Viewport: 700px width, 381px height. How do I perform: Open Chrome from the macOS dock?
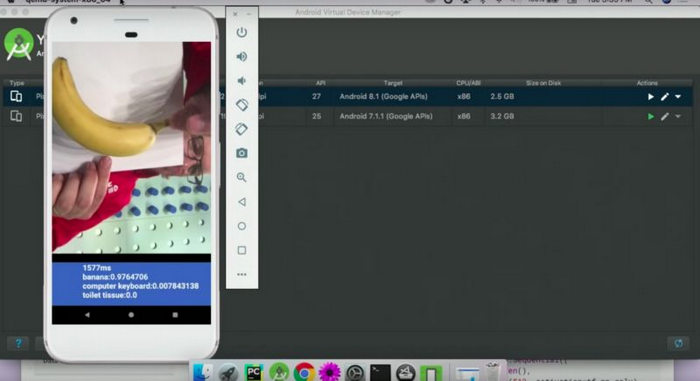pos(304,372)
